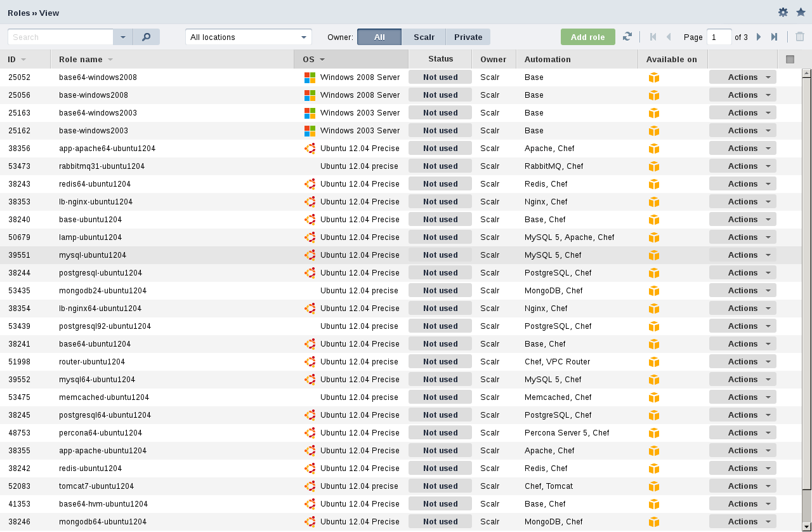The width and height of the screenshot is (812, 532).
Task: Click the vertical scrollbar thumb
Action: click(x=807, y=283)
